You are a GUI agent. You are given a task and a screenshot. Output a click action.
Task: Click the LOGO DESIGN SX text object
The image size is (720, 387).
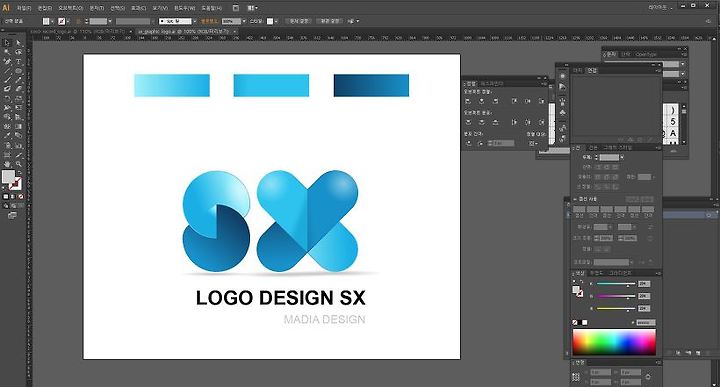click(x=281, y=297)
